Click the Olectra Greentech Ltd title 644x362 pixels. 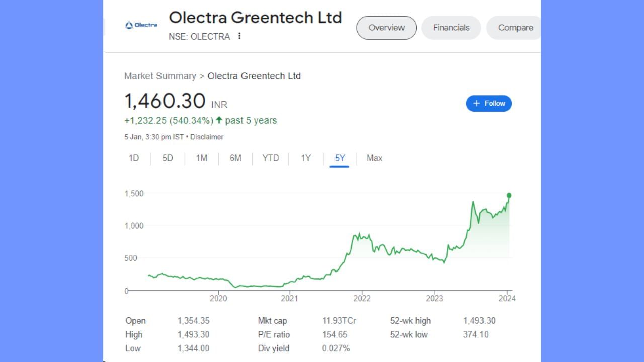click(255, 17)
